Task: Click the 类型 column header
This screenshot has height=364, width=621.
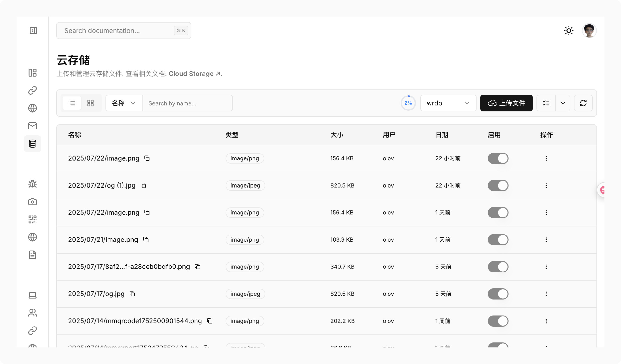Action: tap(232, 135)
